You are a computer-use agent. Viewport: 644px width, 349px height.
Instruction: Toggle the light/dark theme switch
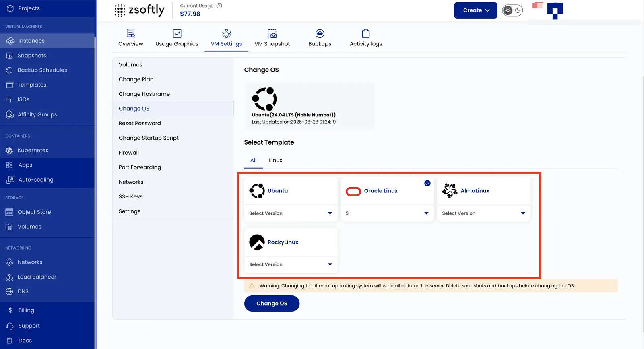pos(512,10)
